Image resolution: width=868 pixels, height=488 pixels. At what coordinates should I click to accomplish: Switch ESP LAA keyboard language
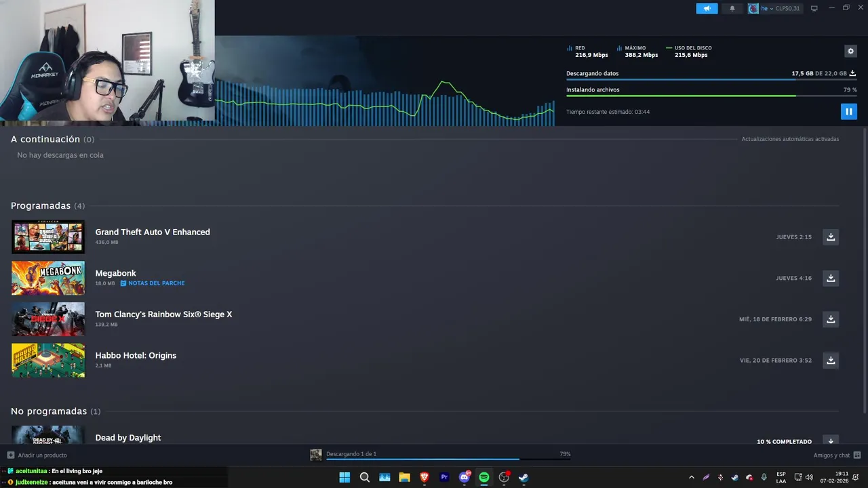781,477
